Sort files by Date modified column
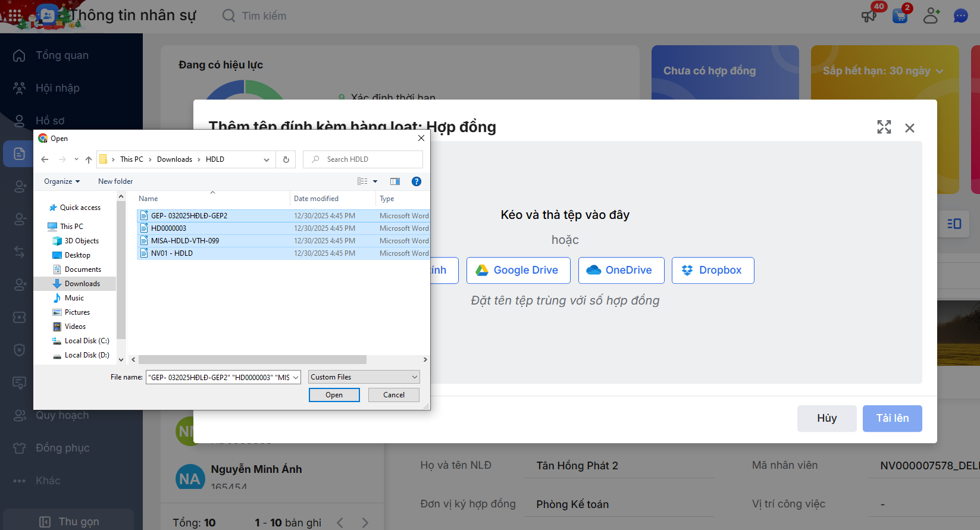980x530 pixels. [316, 199]
